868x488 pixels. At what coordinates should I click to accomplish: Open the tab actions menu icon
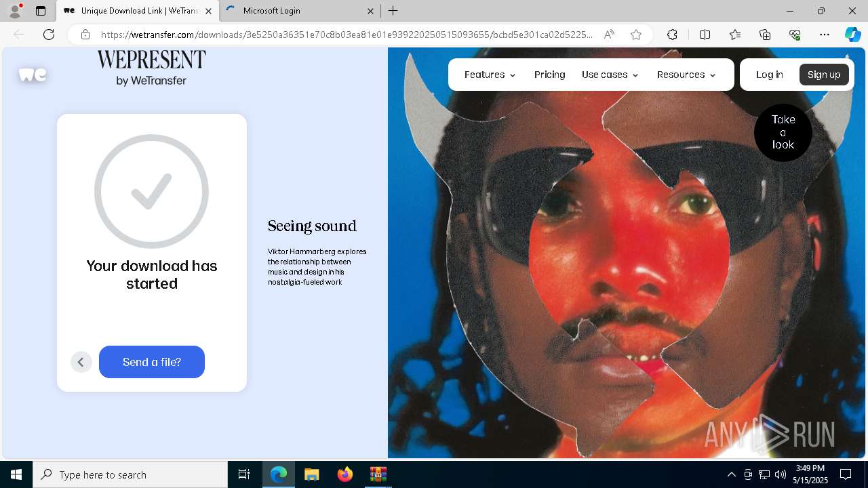[x=41, y=11]
